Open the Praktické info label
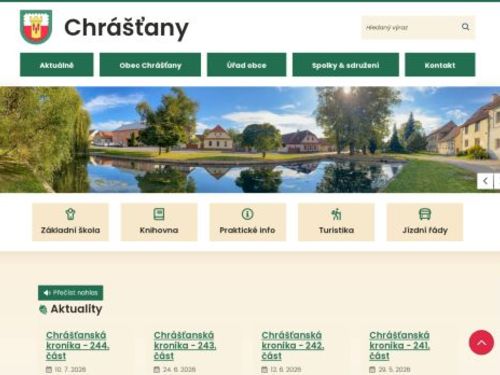Screen dimensions: 500x375 point(247,230)
